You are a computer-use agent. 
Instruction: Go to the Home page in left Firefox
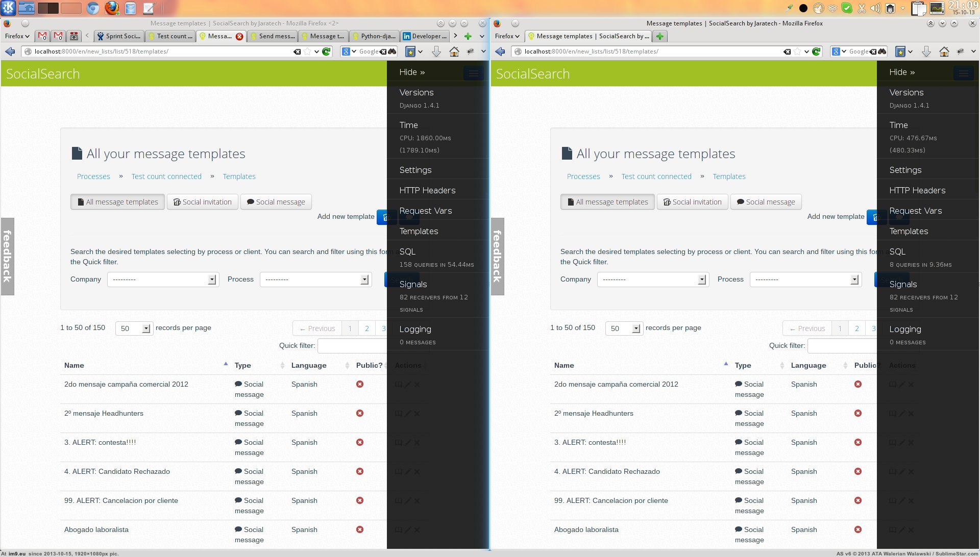[x=454, y=52]
